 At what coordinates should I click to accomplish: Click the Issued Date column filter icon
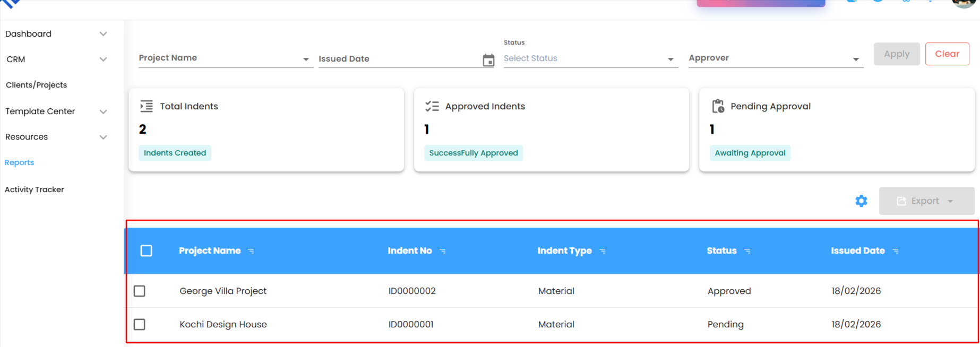(896, 251)
